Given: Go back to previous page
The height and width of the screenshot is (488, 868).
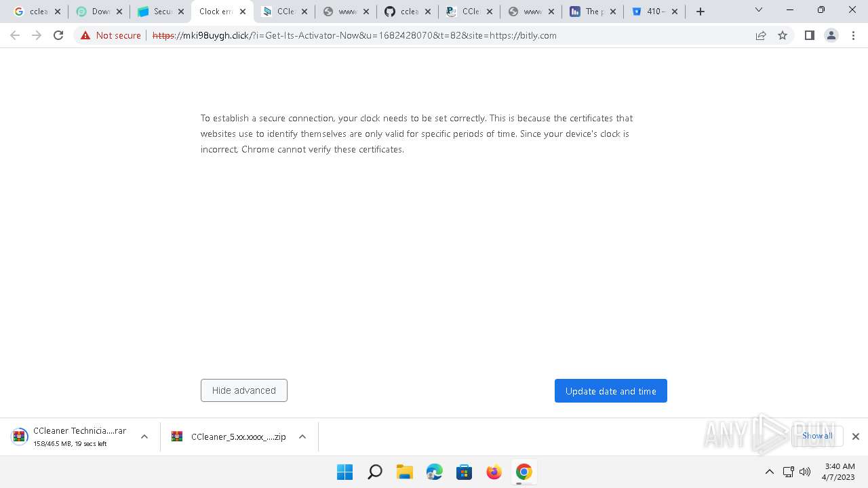Looking at the screenshot, I should point(15,35).
